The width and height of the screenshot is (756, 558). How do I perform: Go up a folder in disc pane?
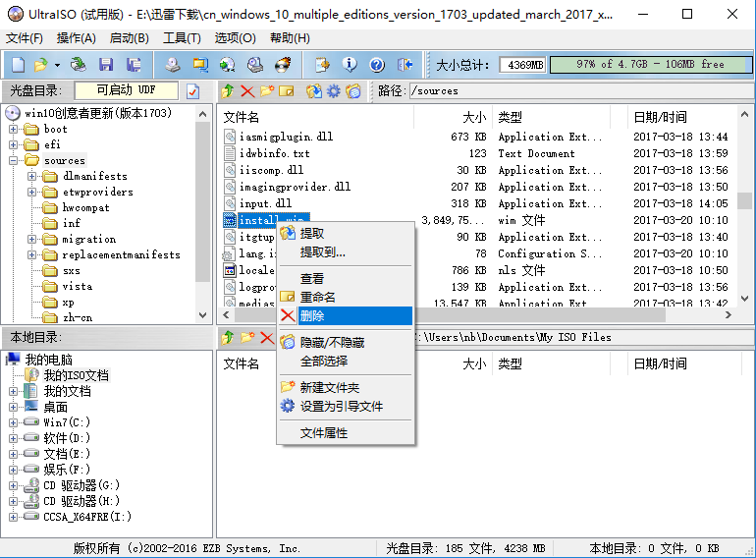click(x=228, y=90)
